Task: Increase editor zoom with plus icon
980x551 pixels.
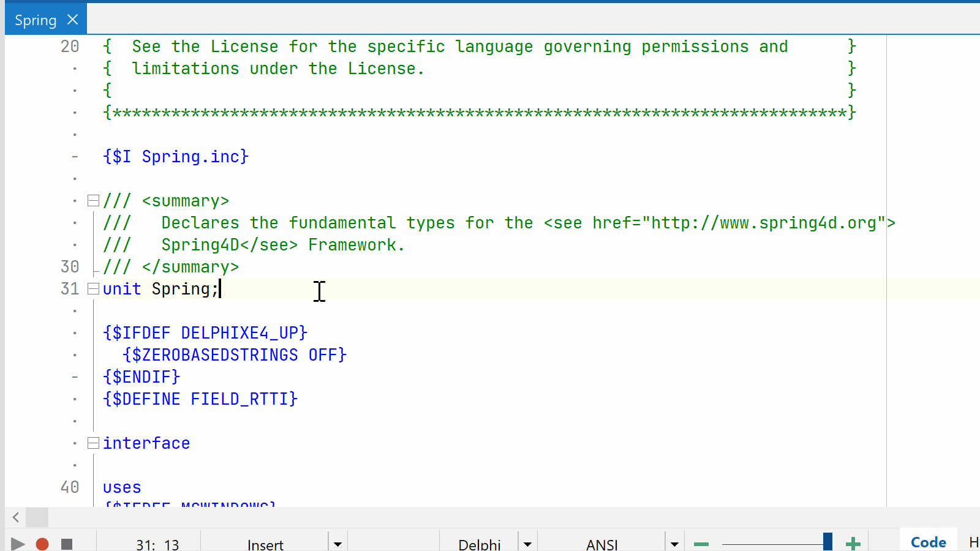Action: 853,544
